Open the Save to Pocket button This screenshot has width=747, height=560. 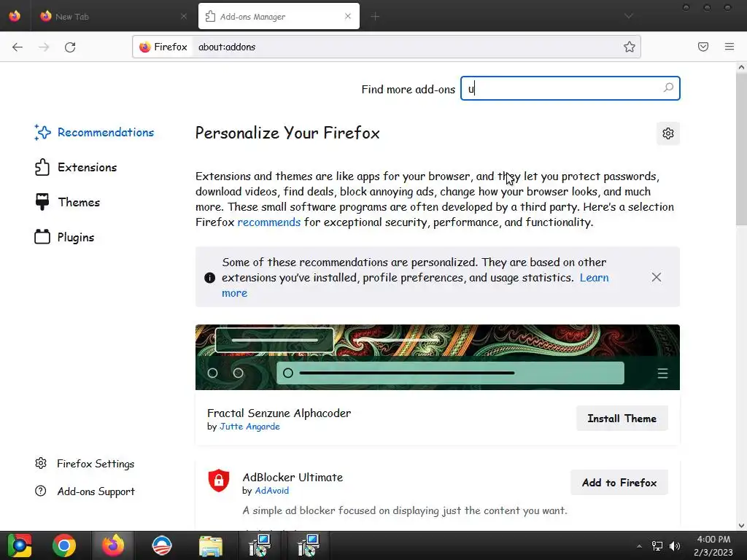[703, 47]
